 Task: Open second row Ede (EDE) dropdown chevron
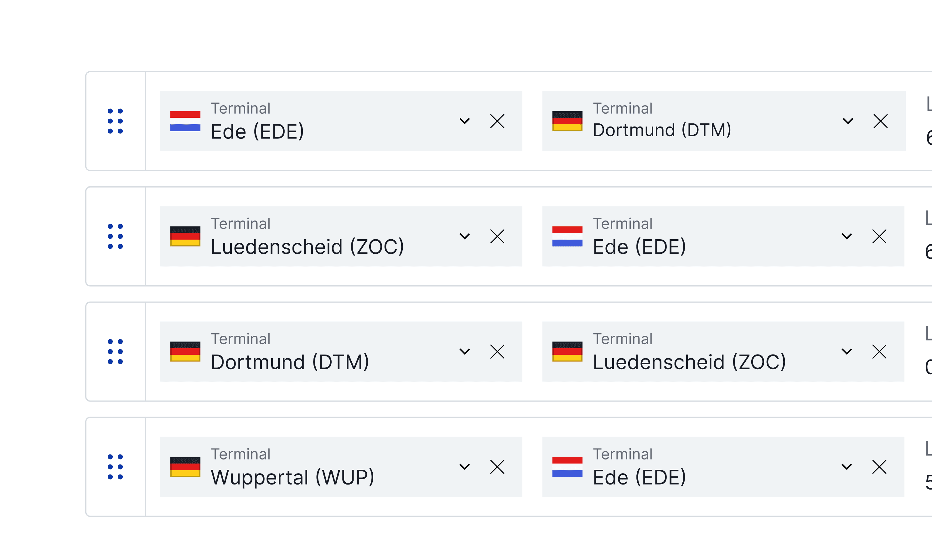(847, 236)
